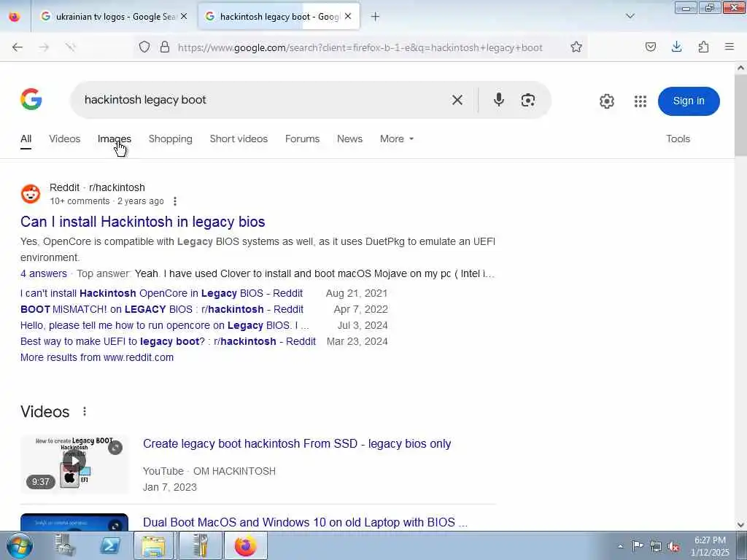Switch to Firefox in the taskbar
Viewport: 747px width, 560px height.
[x=245, y=545]
